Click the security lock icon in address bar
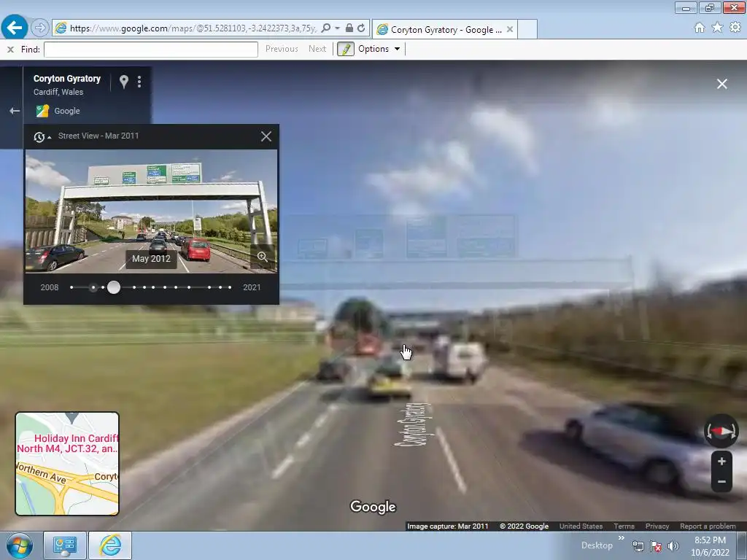The height and width of the screenshot is (560, 747). pyautogui.click(x=349, y=28)
